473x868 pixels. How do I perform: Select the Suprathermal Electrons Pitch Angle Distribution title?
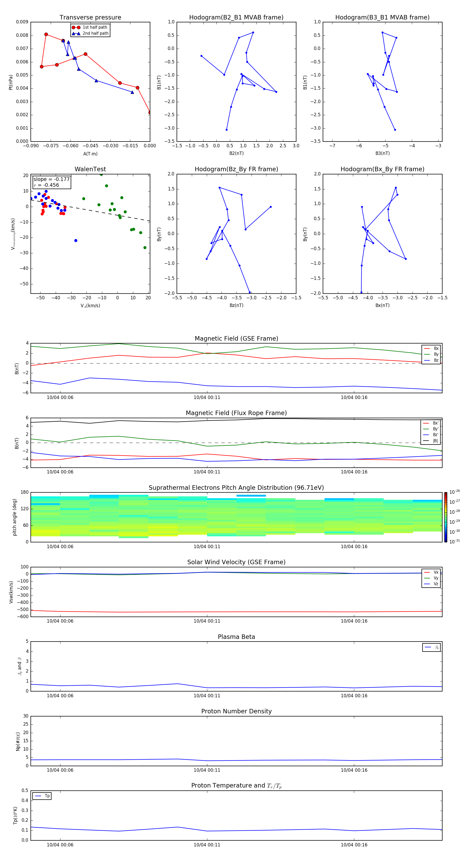coord(236,488)
